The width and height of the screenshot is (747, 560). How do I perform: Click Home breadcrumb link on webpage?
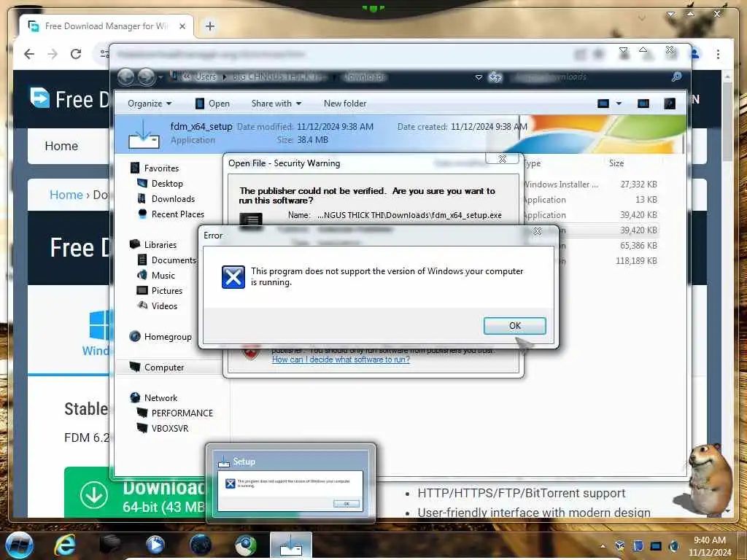pyautogui.click(x=66, y=195)
